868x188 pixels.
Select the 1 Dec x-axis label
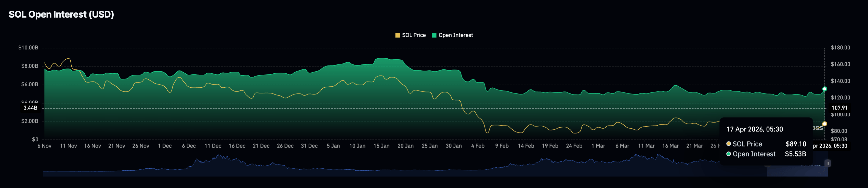(x=165, y=146)
